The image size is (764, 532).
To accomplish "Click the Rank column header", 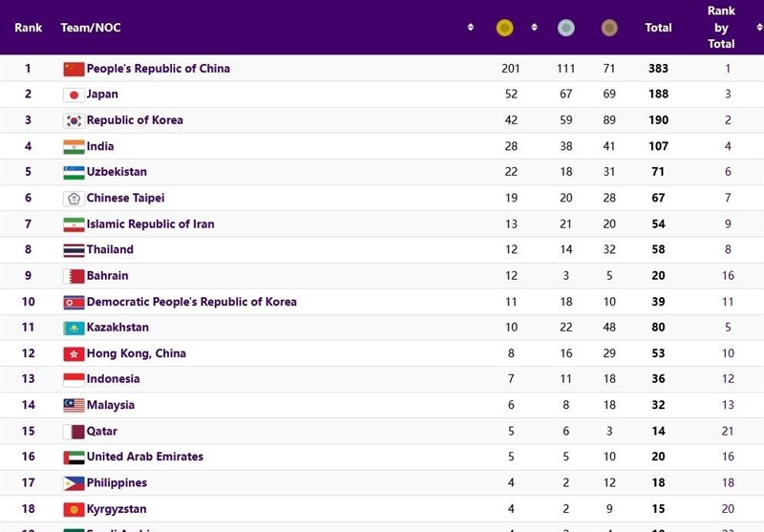I will pos(29,28).
